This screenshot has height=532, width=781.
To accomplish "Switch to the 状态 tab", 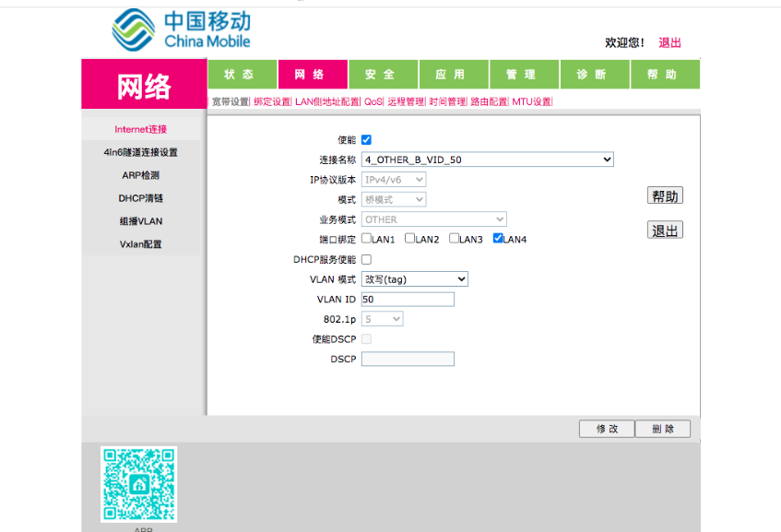I will pyautogui.click(x=243, y=74).
